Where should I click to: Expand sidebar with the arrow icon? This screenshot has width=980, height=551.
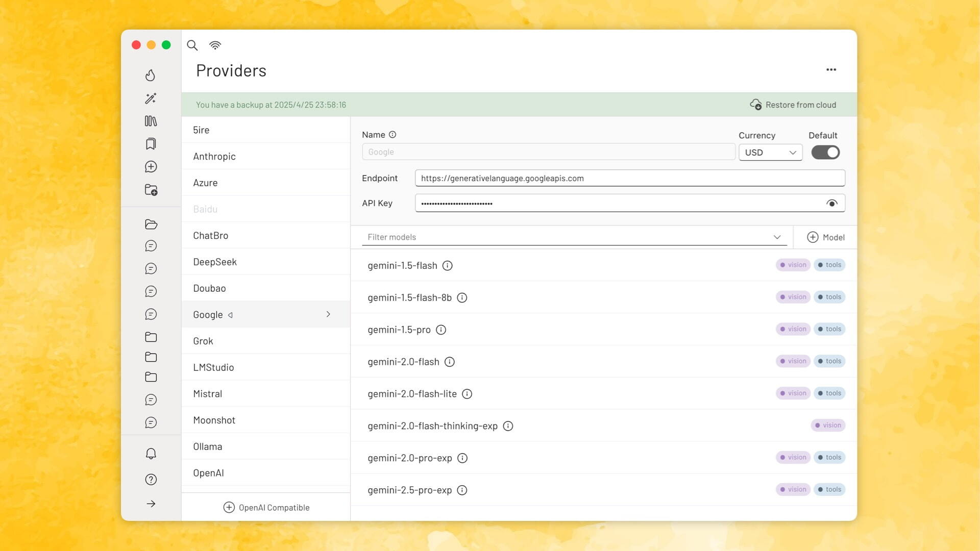coord(151,504)
